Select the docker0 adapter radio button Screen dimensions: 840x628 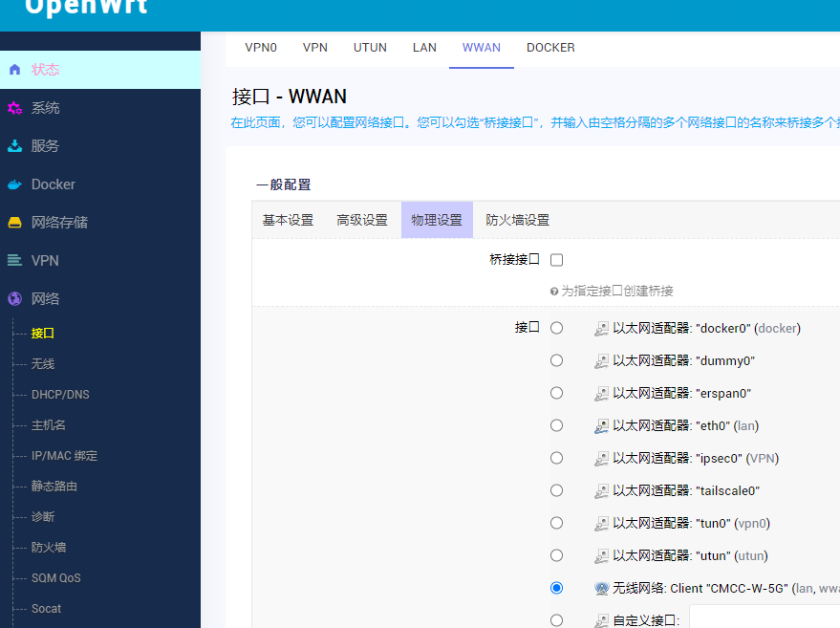556,328
